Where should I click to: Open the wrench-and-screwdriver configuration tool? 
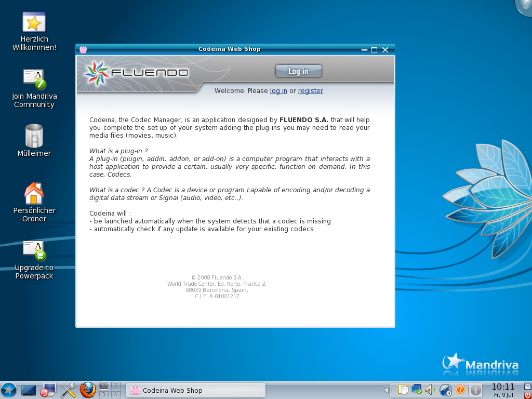point(68,390)
